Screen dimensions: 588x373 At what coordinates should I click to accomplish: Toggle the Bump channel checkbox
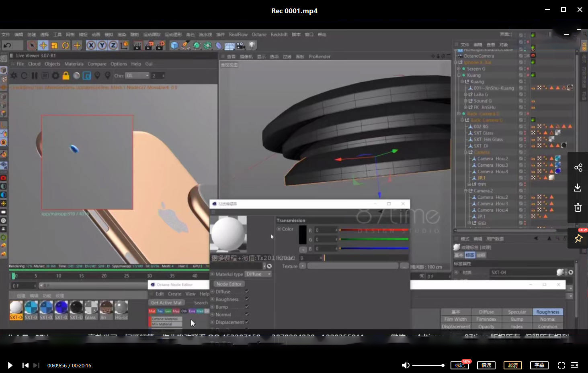click(x=247, y=307)
